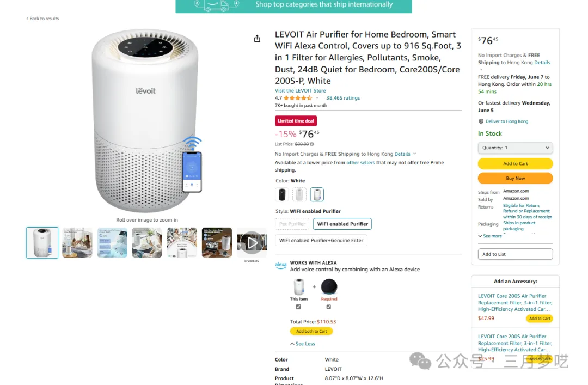Open the 'Visit the LEVOIT Store' link
Screen dimensions: 588x385
pyautogui.click(x=300, y=91)
